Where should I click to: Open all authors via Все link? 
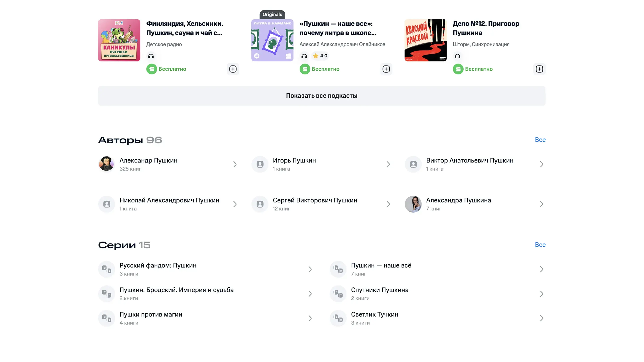tap(540, 140)
